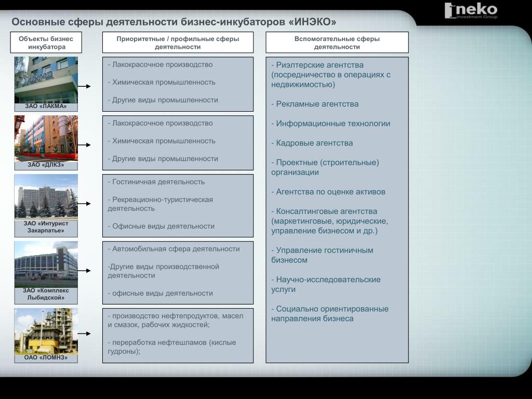This screenshot has width=532, height=399.
Task: Click the caption ОАО «ЛОМНЗ»
Action: click(x=46, y=357)
